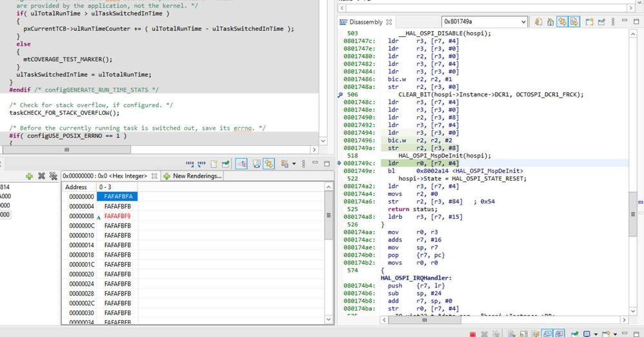This screenshot has width=644, height=337.
Task: Open Disassembly view menu (three dots)
Action: point(613,22)
